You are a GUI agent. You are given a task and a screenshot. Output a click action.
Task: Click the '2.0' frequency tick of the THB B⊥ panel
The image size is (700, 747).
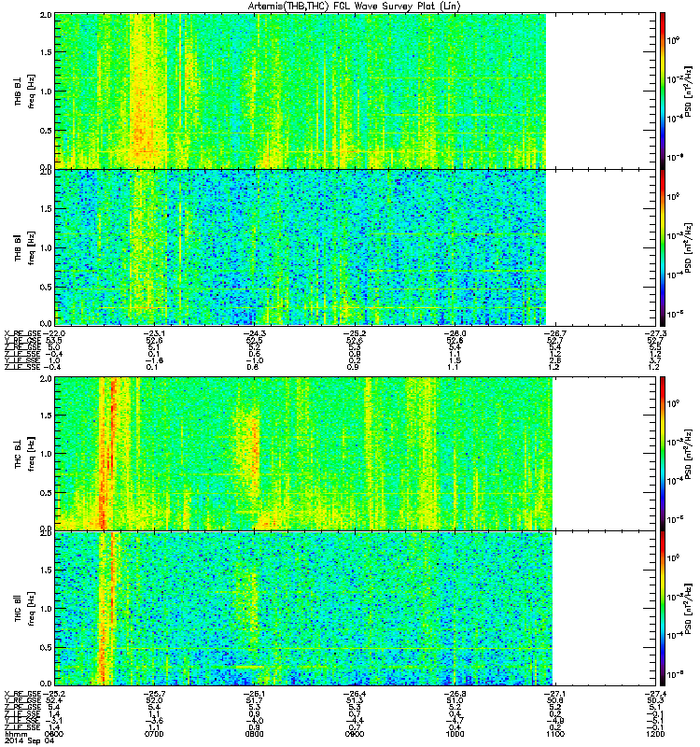click(x=46, y=15)
